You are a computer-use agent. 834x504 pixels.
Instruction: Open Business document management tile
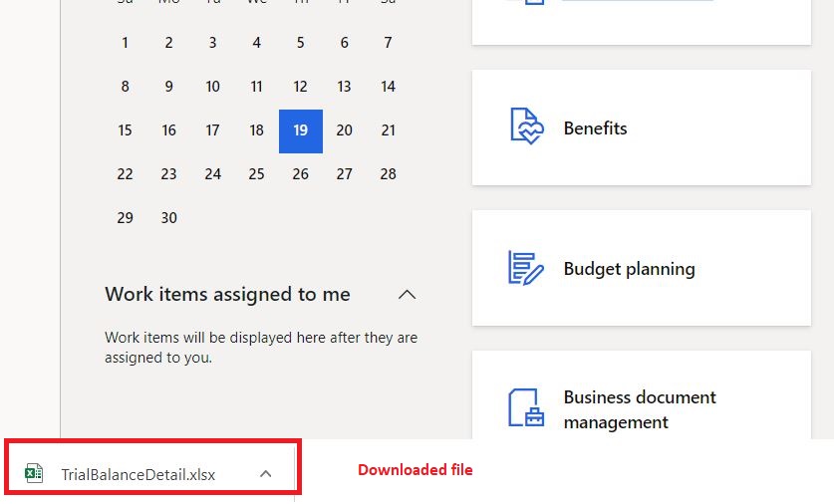point(641,408)
